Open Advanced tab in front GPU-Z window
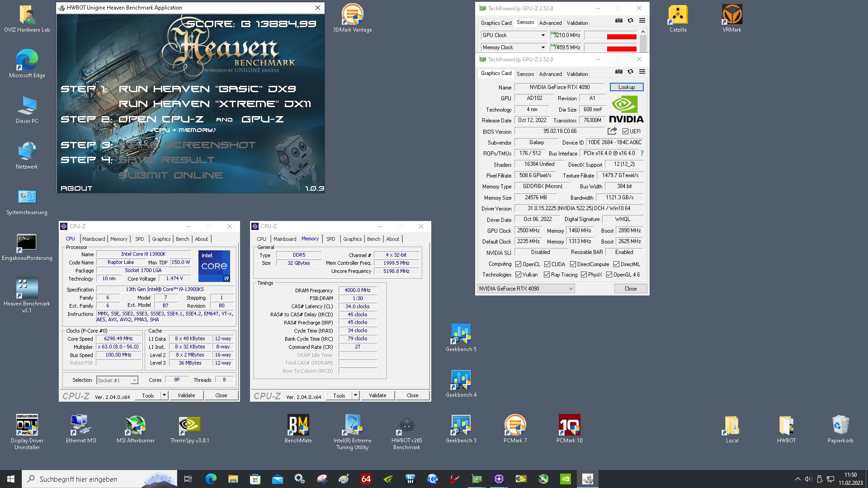The height and width of the screenshot is (488, 868). click(550, 74)
